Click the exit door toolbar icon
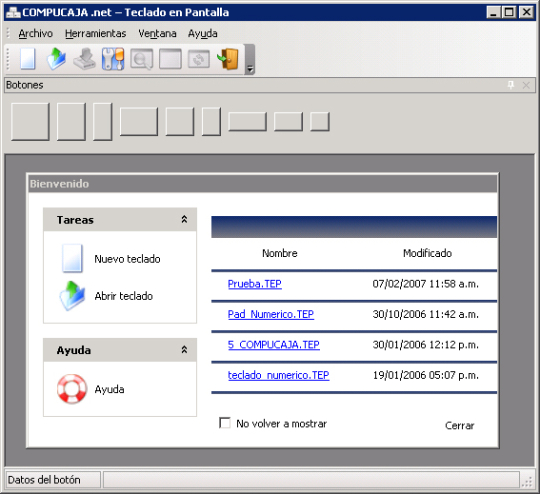Image resolution: width=540 pixels, height=494 pixels. (228, 59)
